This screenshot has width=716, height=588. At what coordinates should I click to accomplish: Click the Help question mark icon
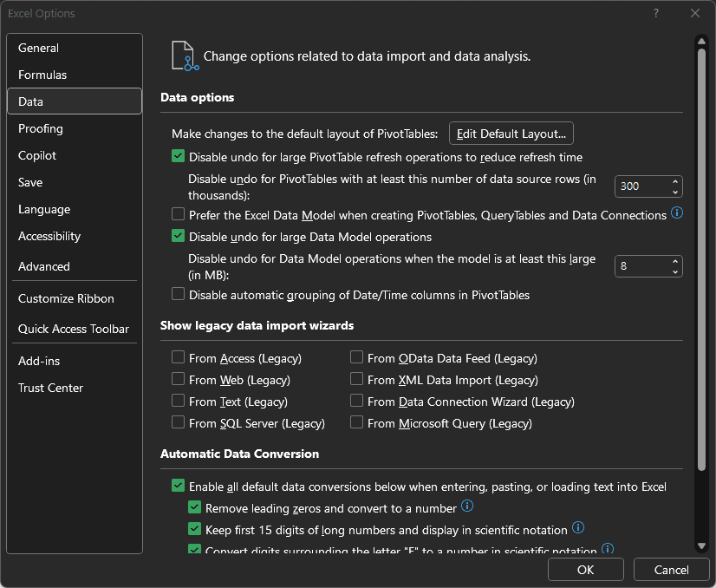pyautogui.click(x=655, y=13)
